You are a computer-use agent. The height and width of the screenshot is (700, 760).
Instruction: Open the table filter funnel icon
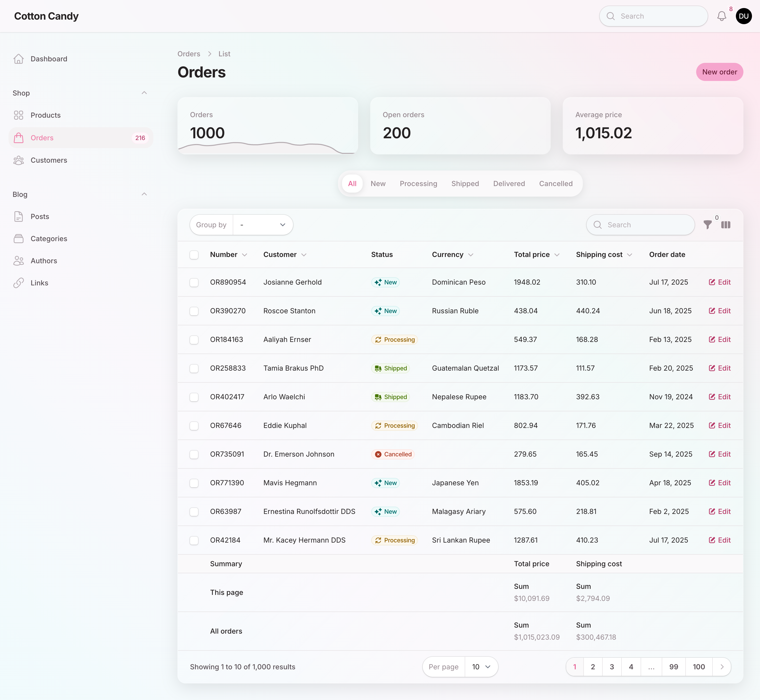[707, 225]
